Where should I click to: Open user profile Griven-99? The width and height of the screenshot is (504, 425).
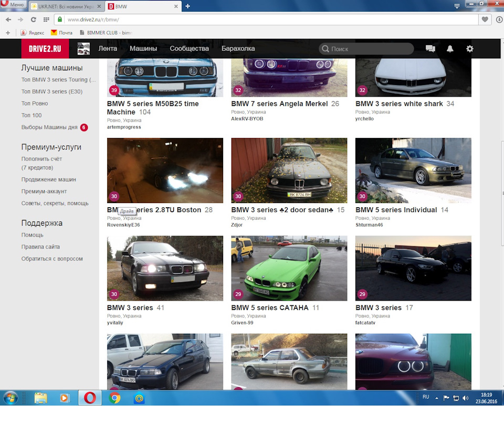[242, 323]
